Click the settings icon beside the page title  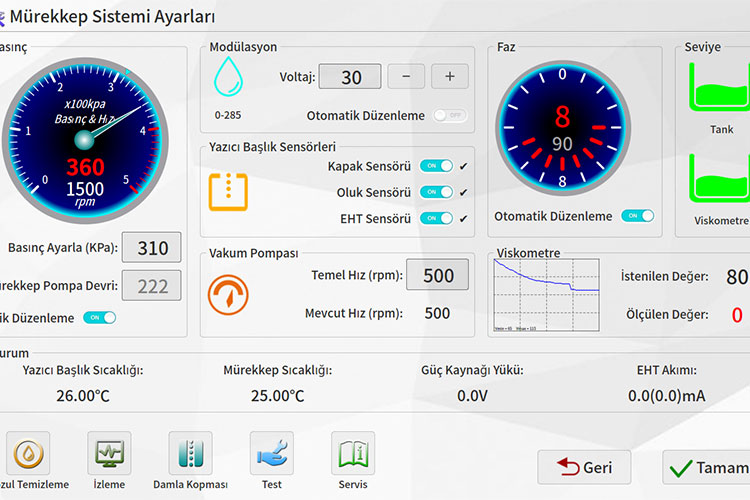coord(2,18)
